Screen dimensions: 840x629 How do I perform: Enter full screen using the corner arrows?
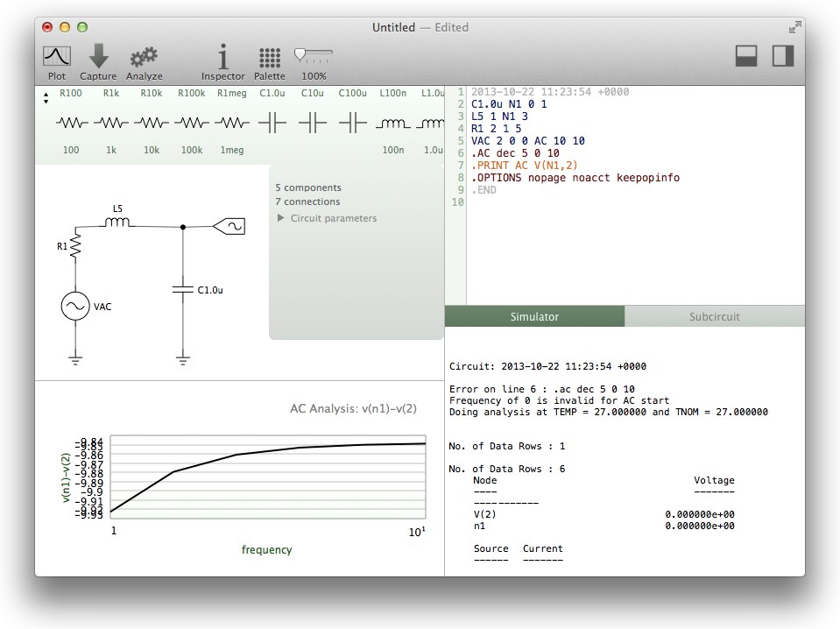point(794,27)
